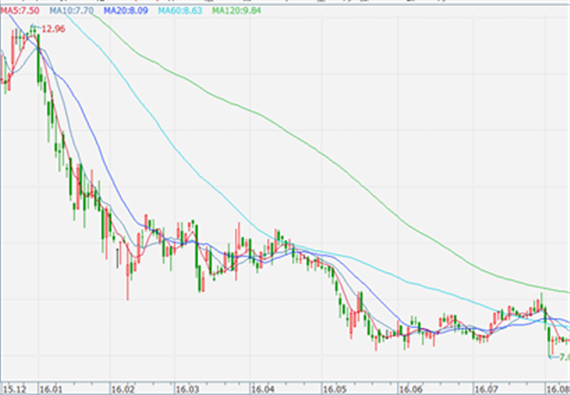The image size is (570, 395).
Task: Click the 16.08 date axis label
Action: pyautogui.click(x=559, y=390)
